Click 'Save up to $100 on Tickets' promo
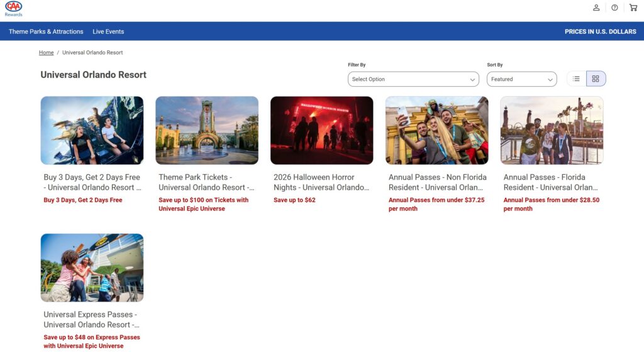644x353 pixels. pyautogui.click(x=203, y=204)
